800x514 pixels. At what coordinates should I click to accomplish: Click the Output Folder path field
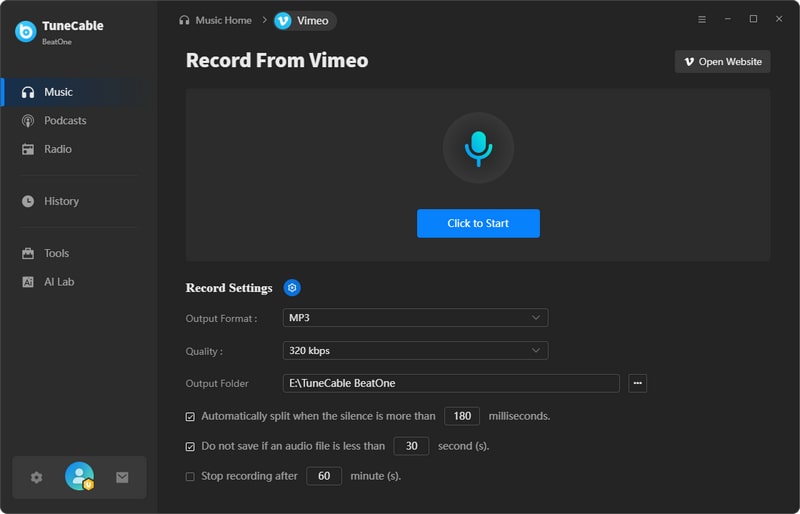pos(451,383)
